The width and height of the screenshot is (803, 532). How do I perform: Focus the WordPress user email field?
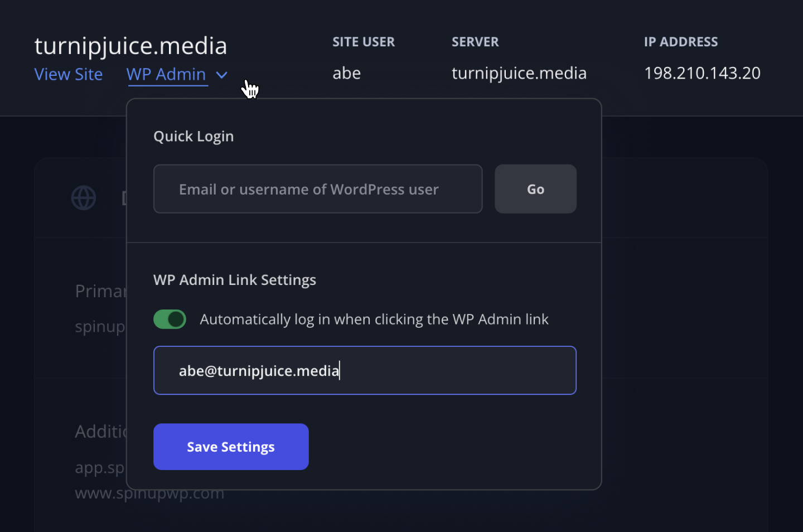coord(317,188)
